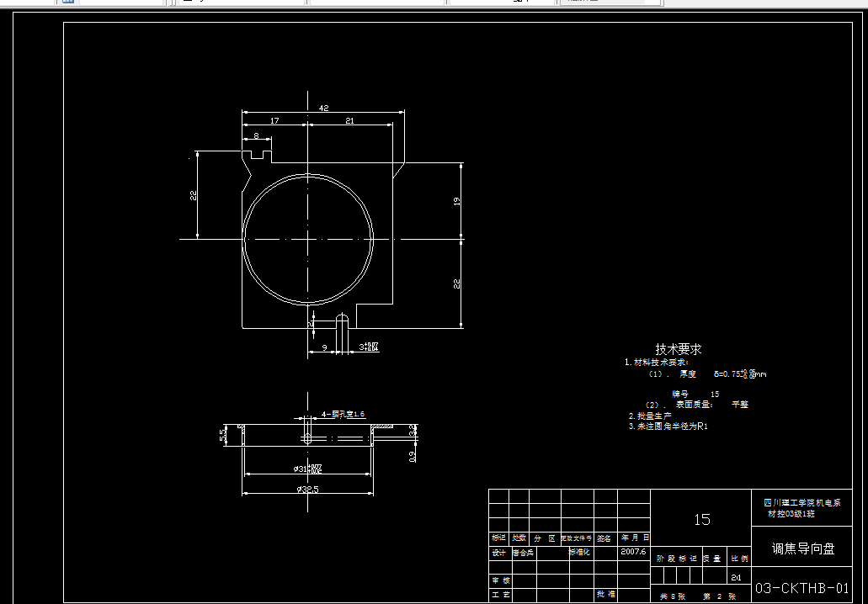868x604 pixels.
Task: Click the 第2张 sheet number text
Action: click(x=719, y=596)
